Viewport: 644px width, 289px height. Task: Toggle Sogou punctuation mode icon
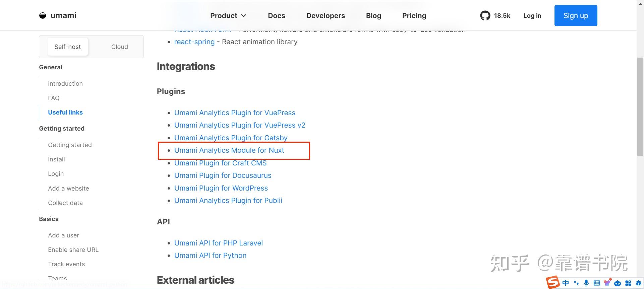coord(576,283)
